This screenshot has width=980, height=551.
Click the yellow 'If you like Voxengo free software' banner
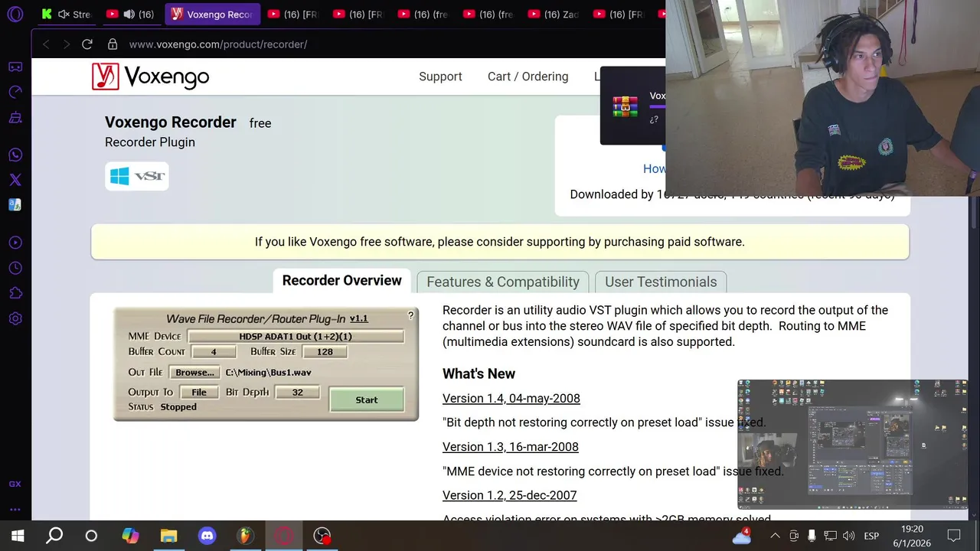[x=500, y=242]
